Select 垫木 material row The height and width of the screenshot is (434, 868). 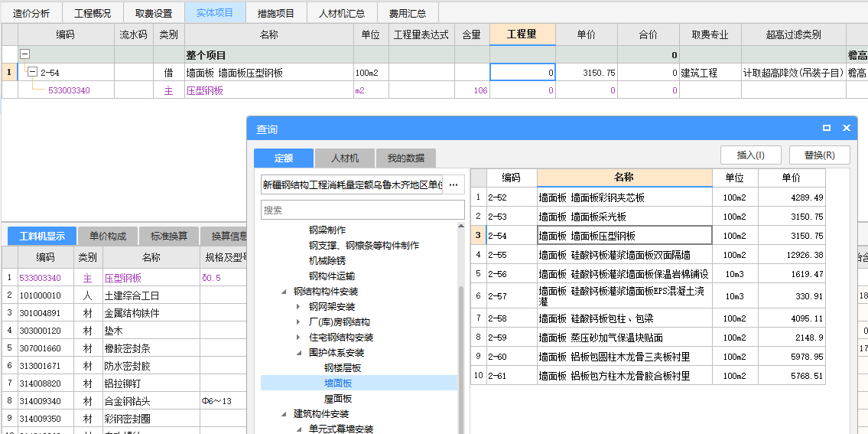point(125,331)
